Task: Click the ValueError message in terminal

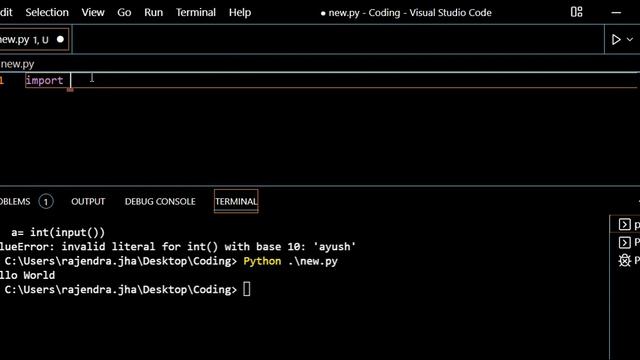Action: [178, 247]
